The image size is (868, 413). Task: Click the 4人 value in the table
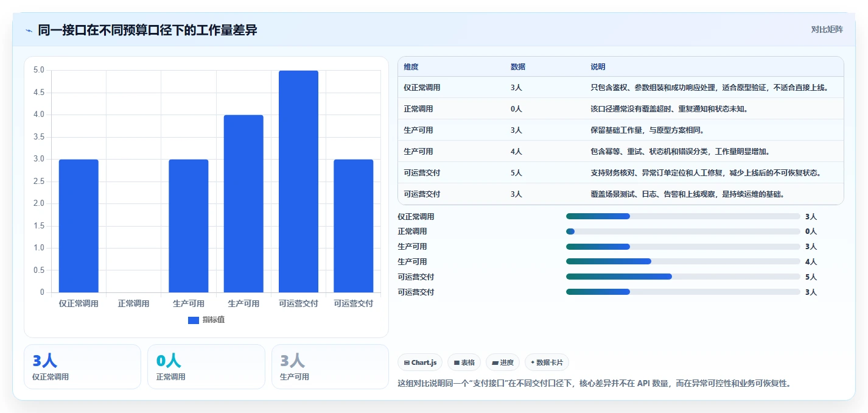tap(516, 152)
